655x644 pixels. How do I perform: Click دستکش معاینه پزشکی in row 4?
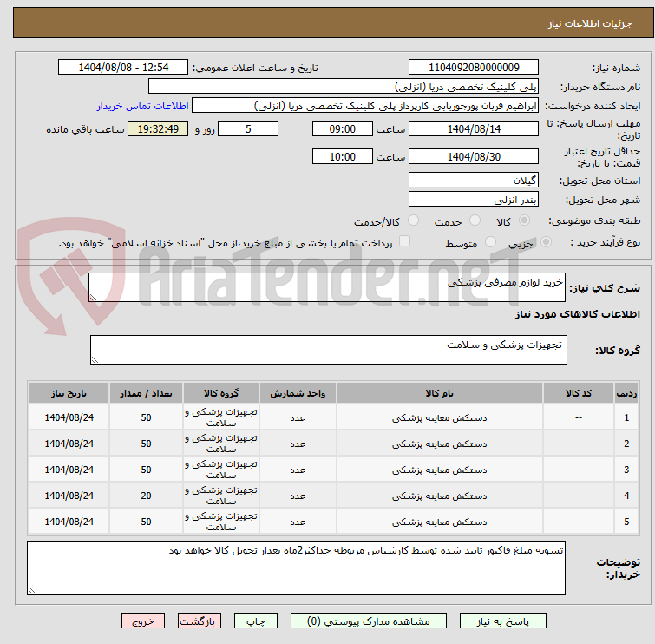click(440, 496)
